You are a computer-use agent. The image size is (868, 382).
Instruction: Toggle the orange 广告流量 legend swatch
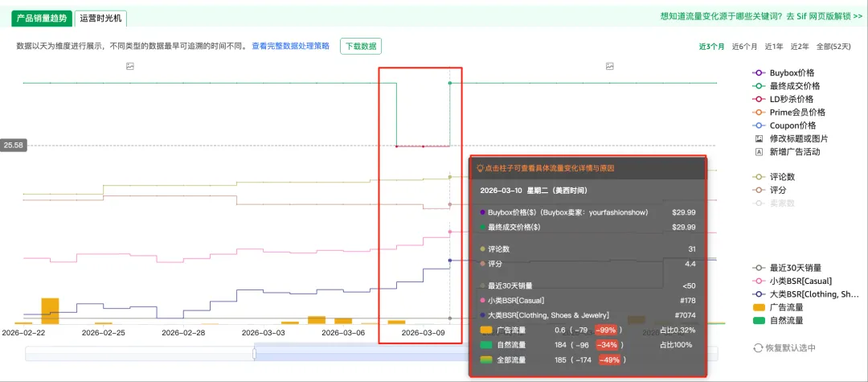(759, 307)
